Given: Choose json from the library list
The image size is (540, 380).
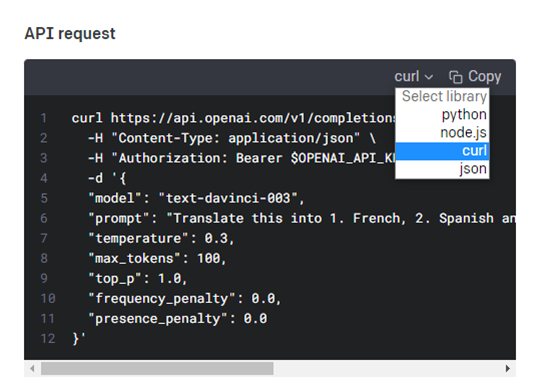Looking at the screenshot, I should pyautogui.click(x=442, y=169).
